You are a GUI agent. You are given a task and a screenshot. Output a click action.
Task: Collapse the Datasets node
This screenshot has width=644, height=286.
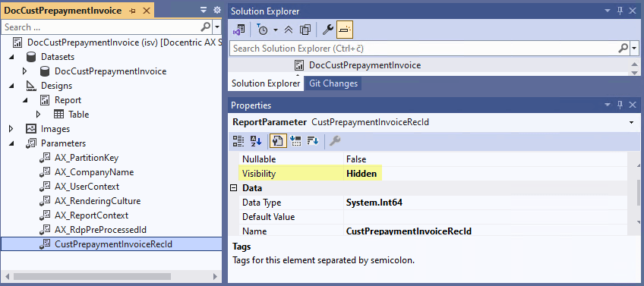coord(11,57)
